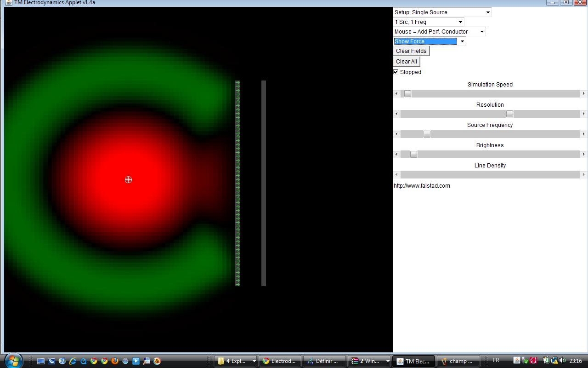Click the Clear All button
588x368 pixels.
[407, 62]
